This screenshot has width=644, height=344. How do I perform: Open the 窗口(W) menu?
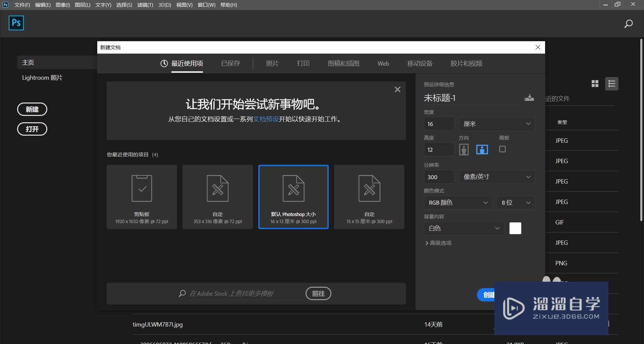tap(207, 5)
